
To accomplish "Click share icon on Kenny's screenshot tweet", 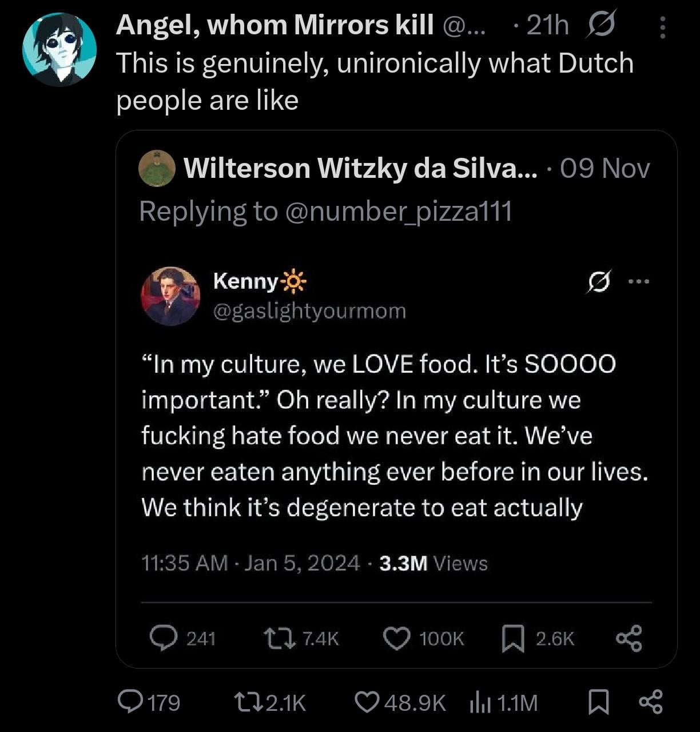I will point(629,638).
